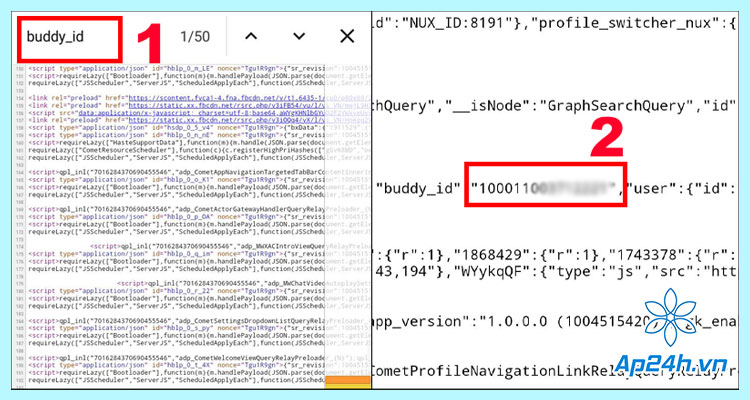This screenshot has height=400, width=750.
Task: Jump to previous match with up chevron
Action: point(251,36)
